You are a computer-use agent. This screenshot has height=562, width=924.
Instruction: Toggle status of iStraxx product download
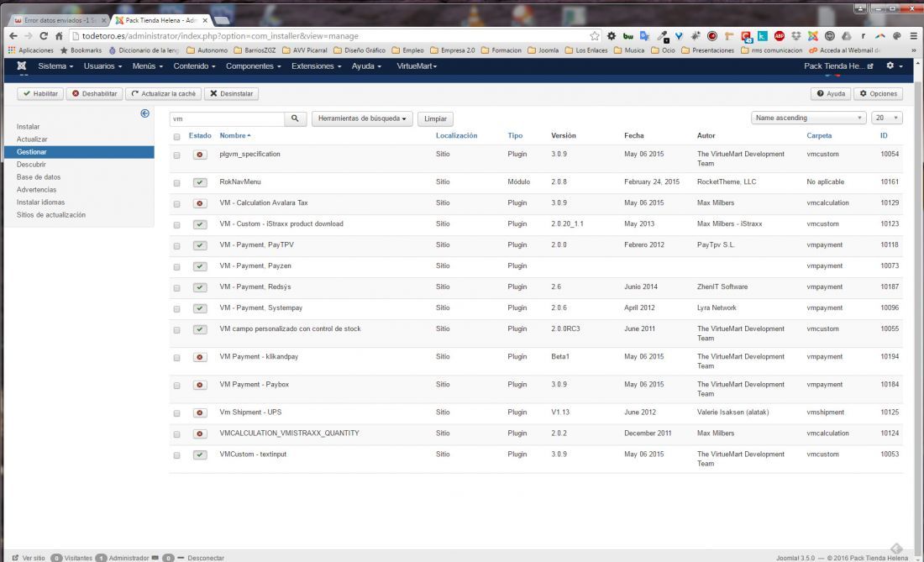point(200,224)
